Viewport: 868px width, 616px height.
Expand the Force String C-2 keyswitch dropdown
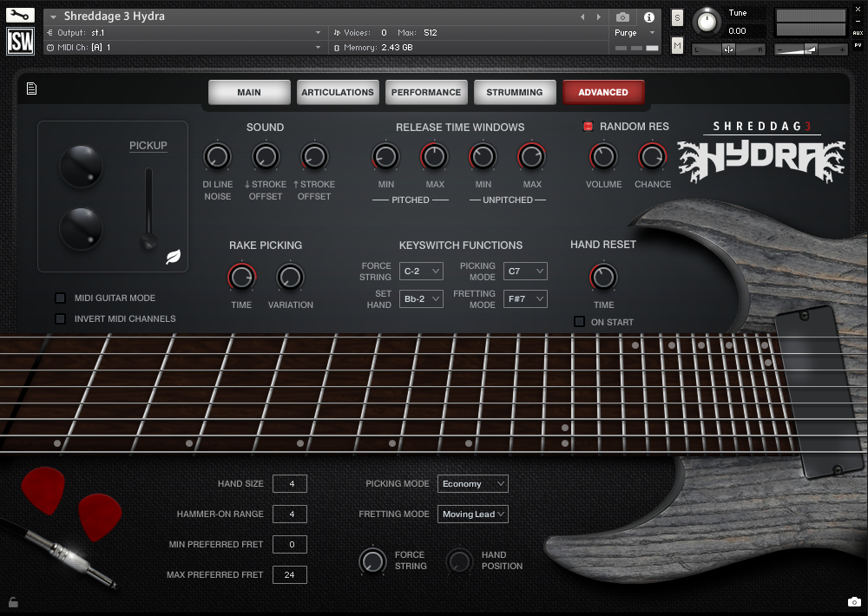[x=422, y=272]
